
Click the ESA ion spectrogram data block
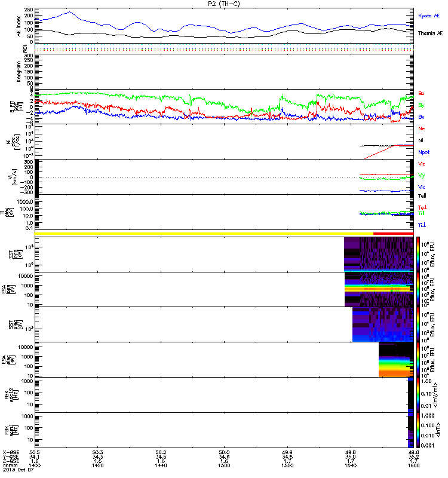point(379,290)
